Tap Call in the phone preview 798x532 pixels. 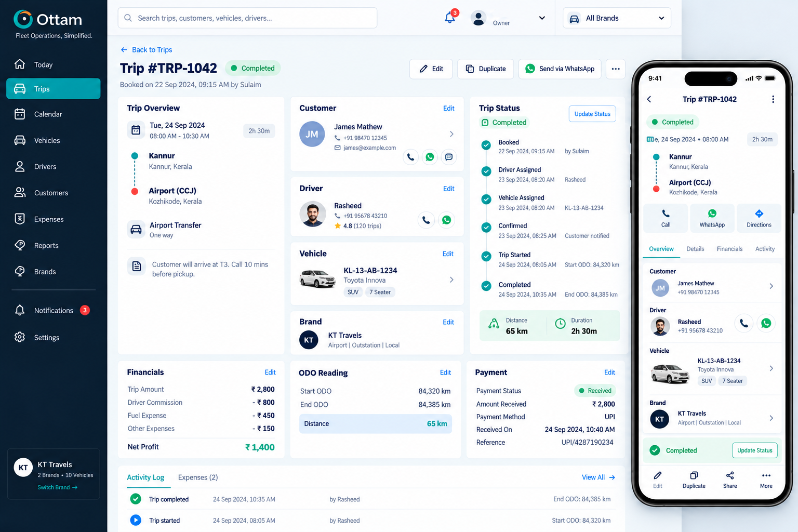coord(666,218)
